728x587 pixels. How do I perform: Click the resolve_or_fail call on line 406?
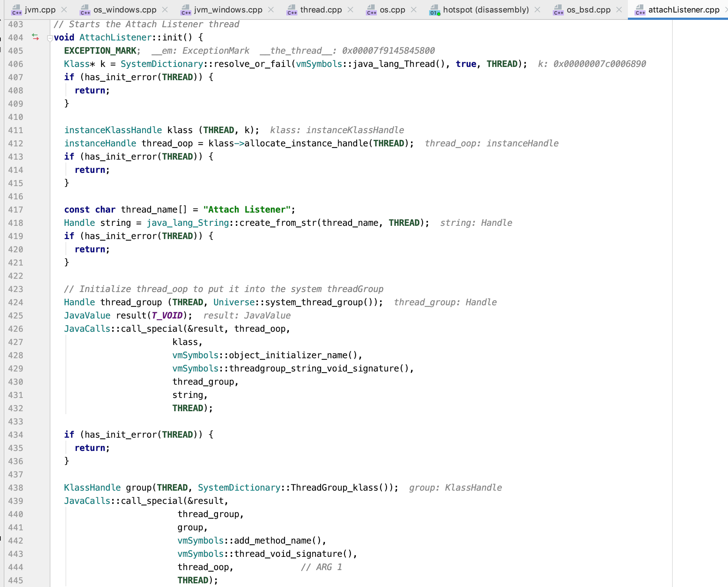(252, 64)
